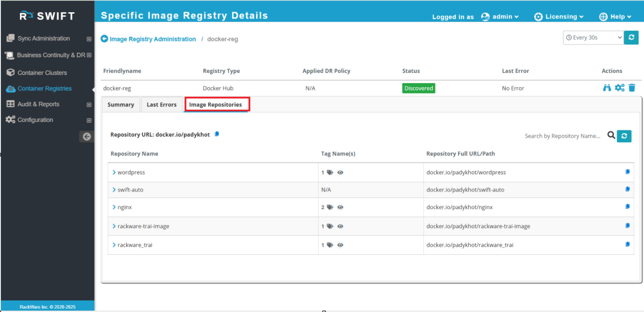Expand the Business Continuity & DR plus toggle
The image size is (644, 312).
pos(89,55)
